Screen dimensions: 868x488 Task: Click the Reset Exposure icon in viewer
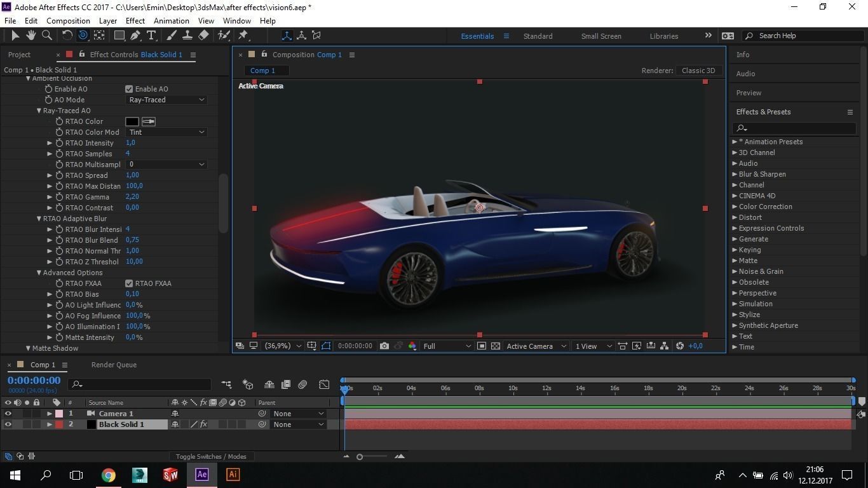tap(680, 346)
